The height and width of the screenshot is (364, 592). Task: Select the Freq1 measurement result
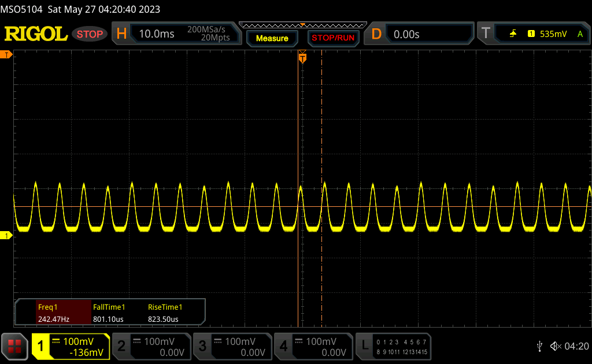click(x=53, y=313)
